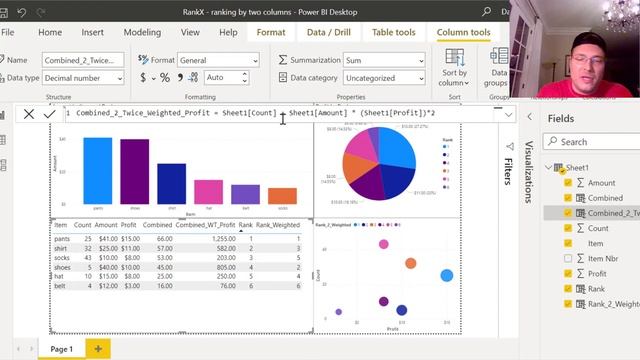Switch to the View ribbon tab
The image size is (640, 360).
(x=190, y=32)
